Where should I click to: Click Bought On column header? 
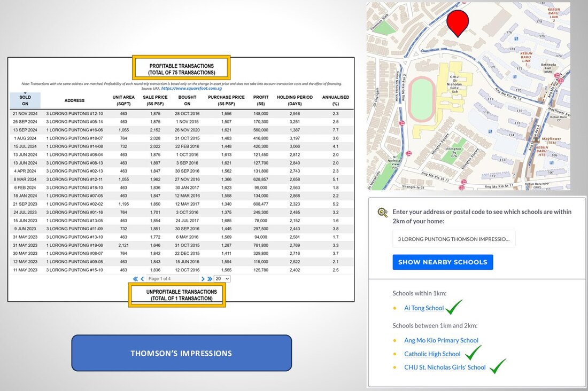pos(187,100)
